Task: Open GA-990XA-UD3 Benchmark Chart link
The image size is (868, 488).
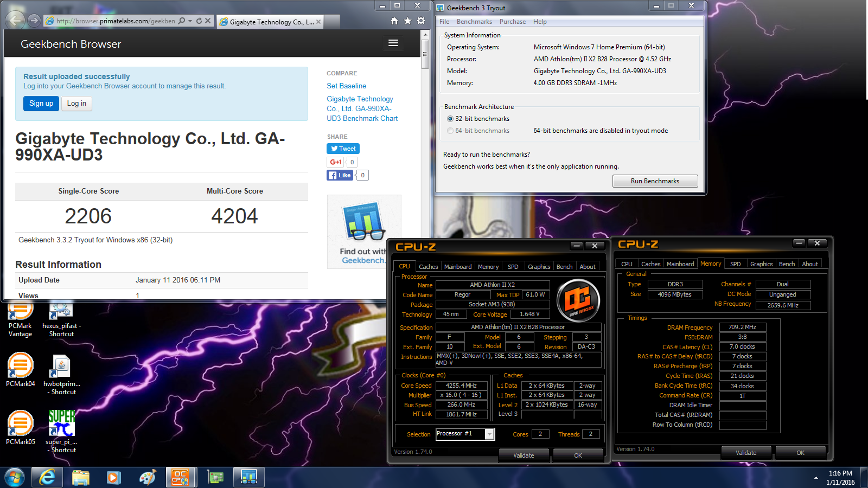Action: [x=362, y=108]
